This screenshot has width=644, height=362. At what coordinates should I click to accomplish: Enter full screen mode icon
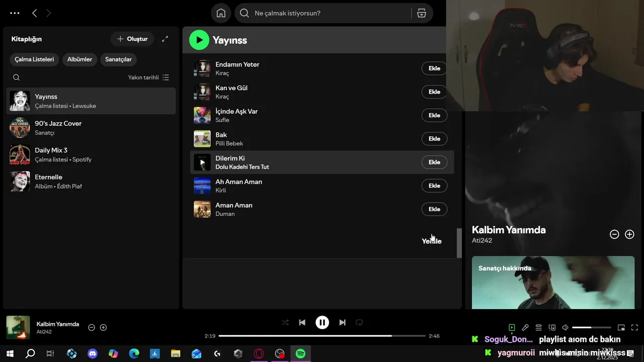tap(634, 327)
